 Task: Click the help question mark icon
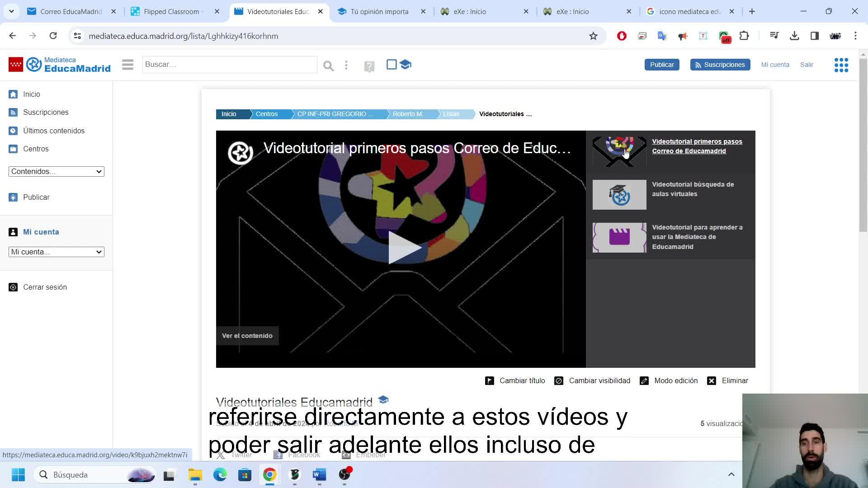(x=369, y=66)
